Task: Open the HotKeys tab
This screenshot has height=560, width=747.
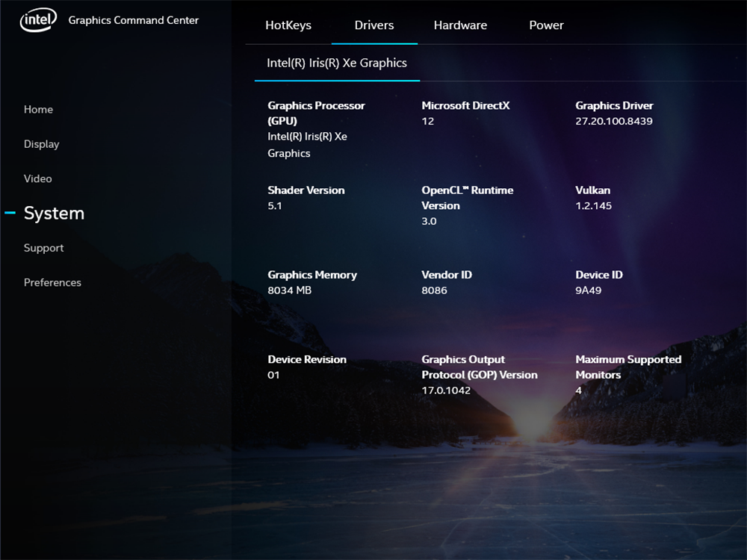Action: click(x=288, y=25)
